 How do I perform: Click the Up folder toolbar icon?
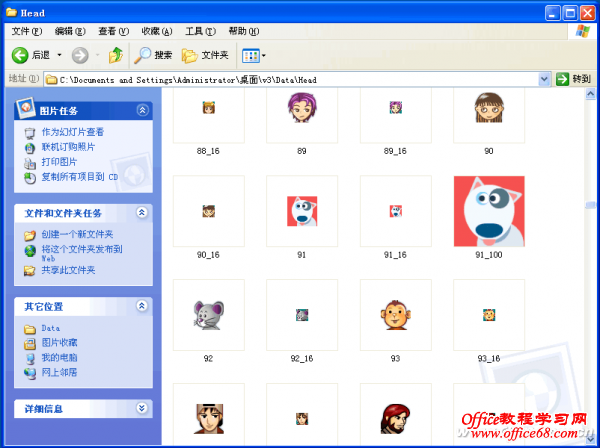pos(115,55)
